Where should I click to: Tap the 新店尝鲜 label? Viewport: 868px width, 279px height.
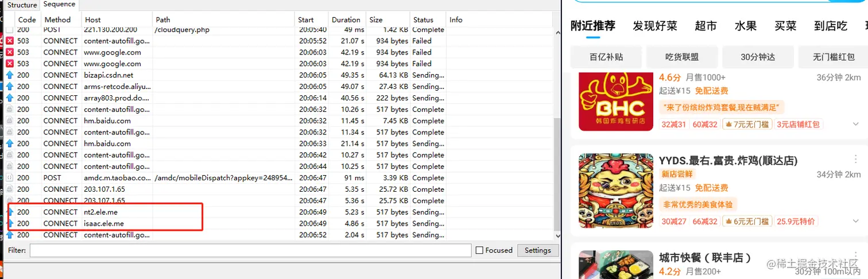[x=677, y=174]
